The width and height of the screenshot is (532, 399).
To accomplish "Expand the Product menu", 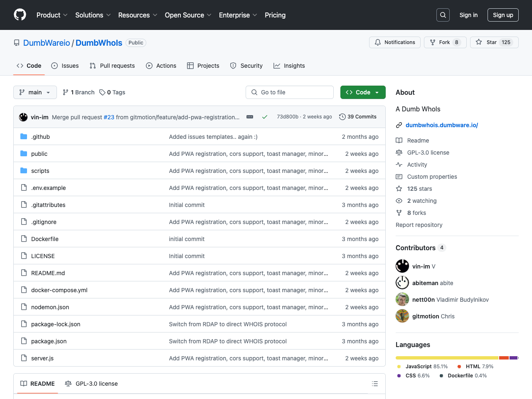I will (x=52, y=15).
